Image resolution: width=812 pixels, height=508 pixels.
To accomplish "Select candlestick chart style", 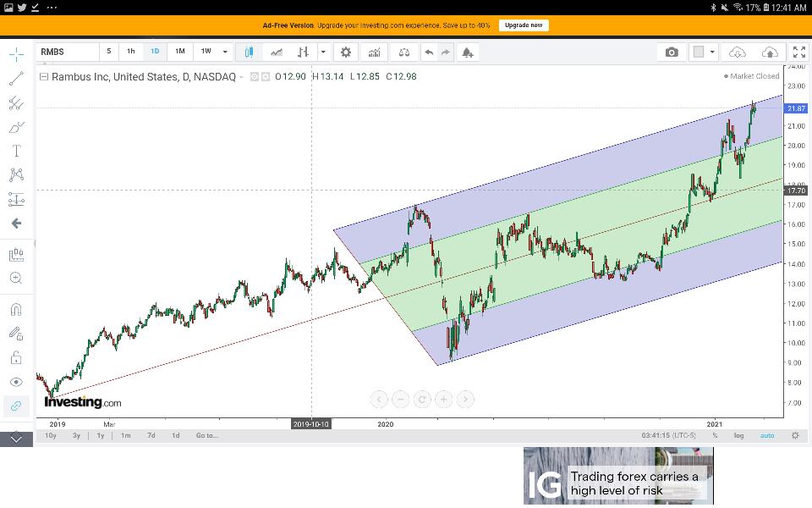I will click(249, 52).
